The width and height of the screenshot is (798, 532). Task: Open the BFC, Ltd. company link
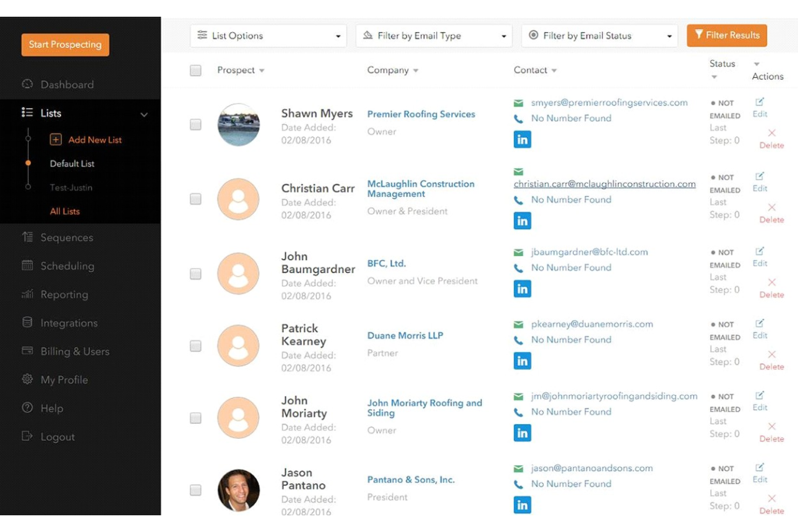point(387,264)
